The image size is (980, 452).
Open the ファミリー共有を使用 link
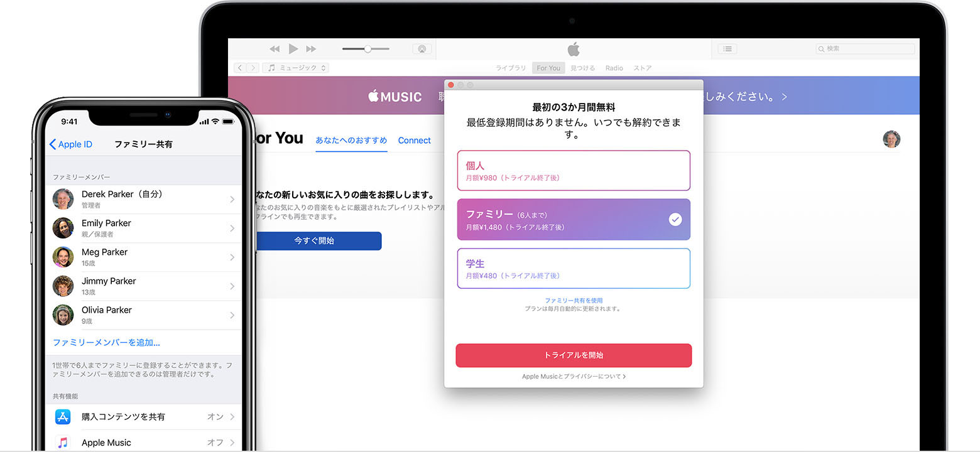(574, 301)
